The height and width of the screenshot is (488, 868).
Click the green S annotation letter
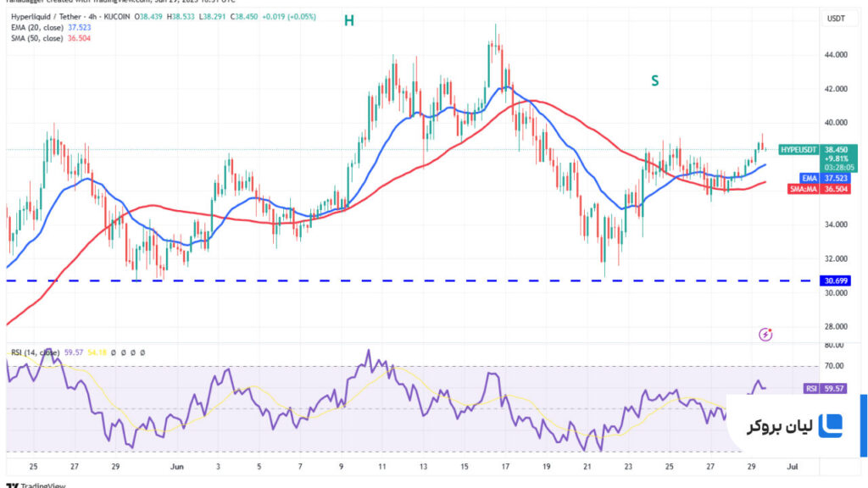[x=655, y=81]
